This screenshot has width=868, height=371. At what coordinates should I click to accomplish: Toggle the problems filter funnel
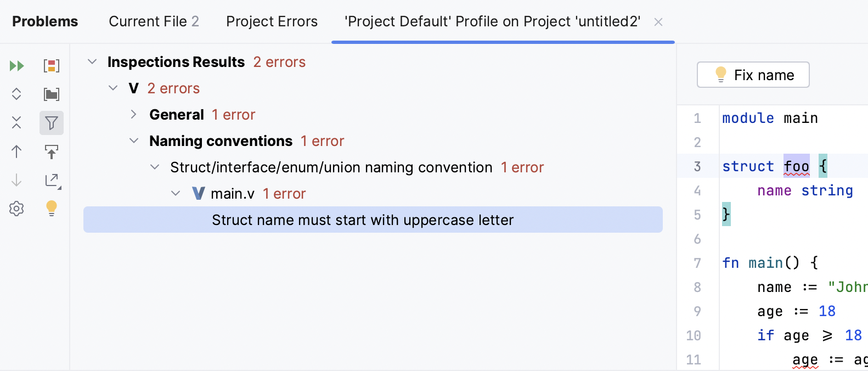coord(52,123)
